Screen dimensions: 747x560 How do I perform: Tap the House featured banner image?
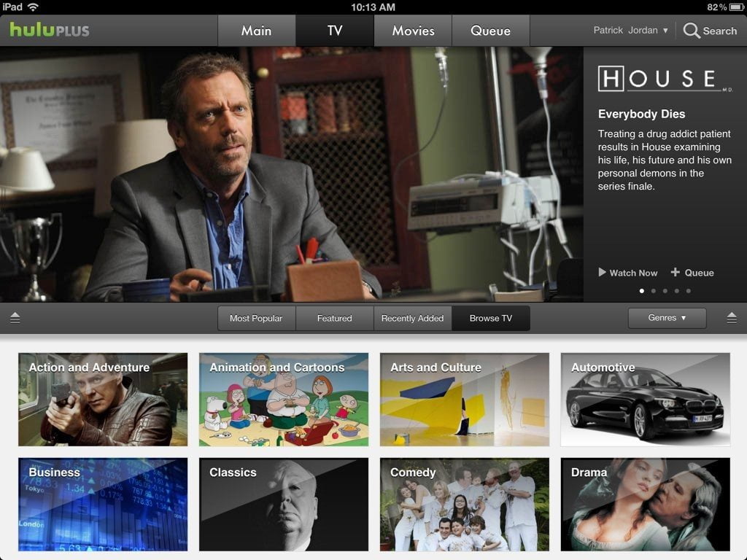click(292, 174)
